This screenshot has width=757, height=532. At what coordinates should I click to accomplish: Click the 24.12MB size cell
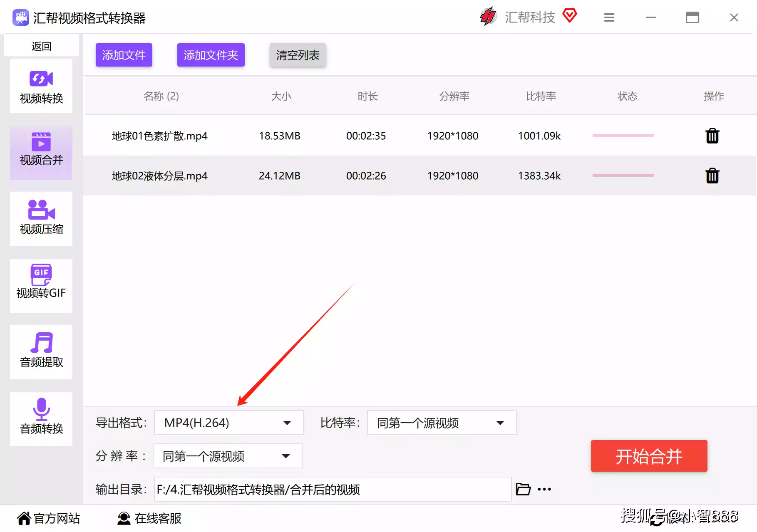tap(280, 176)
